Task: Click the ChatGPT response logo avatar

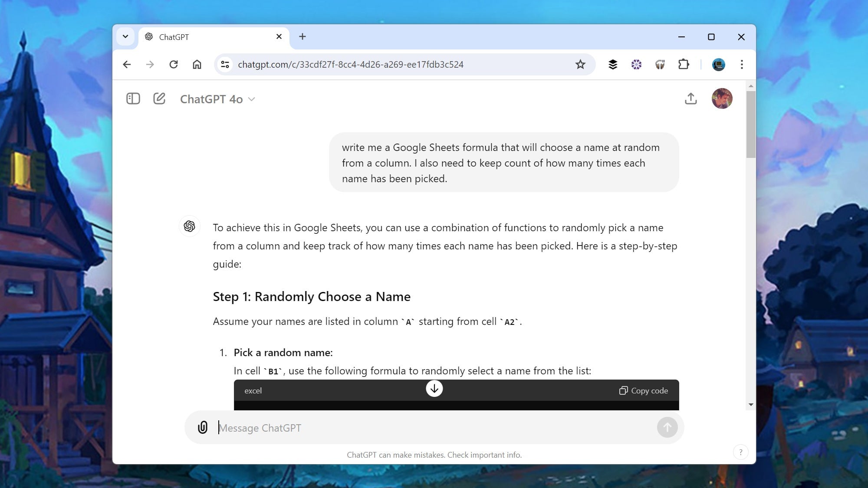Action: (190, 226)
